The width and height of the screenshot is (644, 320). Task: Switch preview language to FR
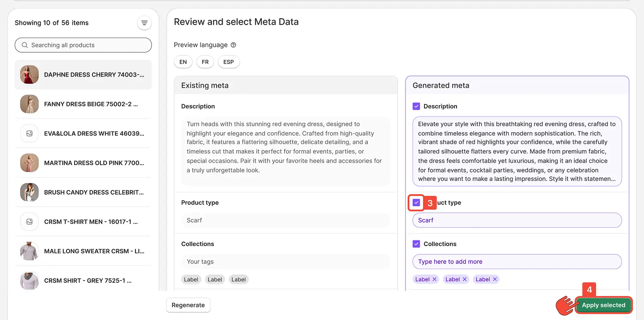205,62
